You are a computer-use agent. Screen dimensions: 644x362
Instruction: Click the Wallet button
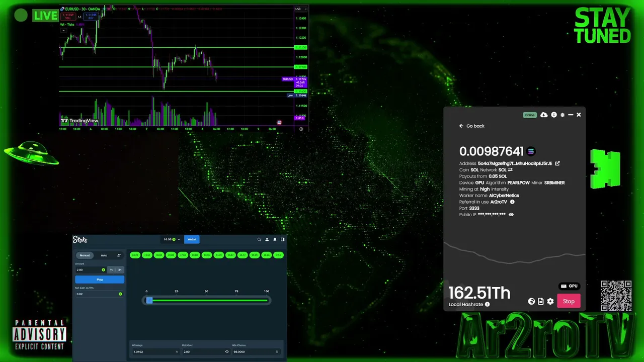click(x=192, y=239)
